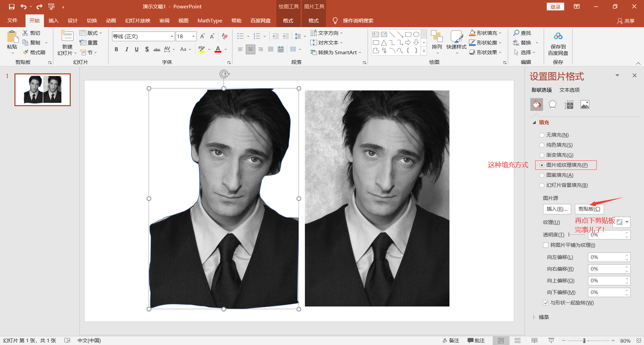Click Share 共享 button
The image size is (644, 345).
(626, 21)
